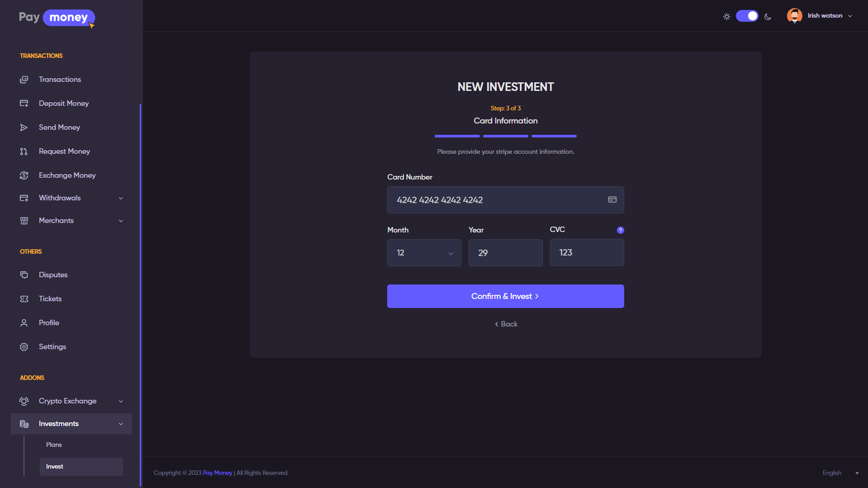Click the Confirm & Invest button
The width and height of the screenshot is (868, 488).
pos(505,296)
